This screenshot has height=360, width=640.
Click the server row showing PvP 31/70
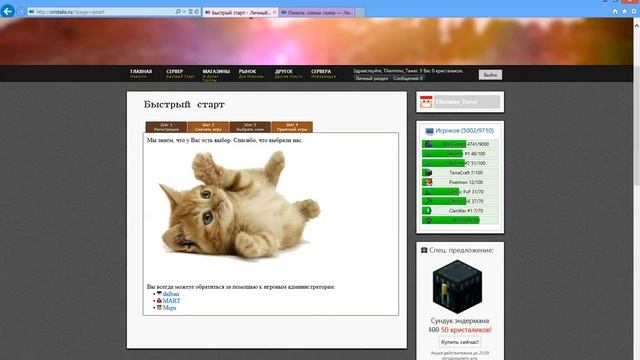tap(460, 191)
